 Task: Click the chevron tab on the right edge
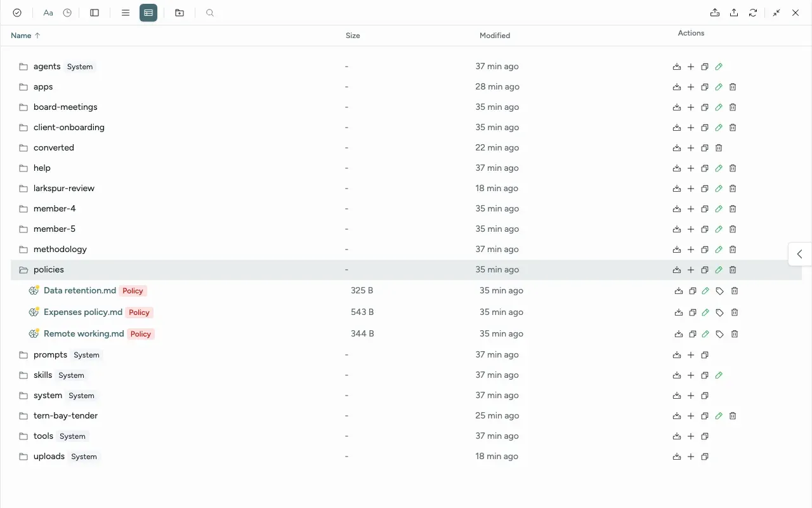(800, 254)
